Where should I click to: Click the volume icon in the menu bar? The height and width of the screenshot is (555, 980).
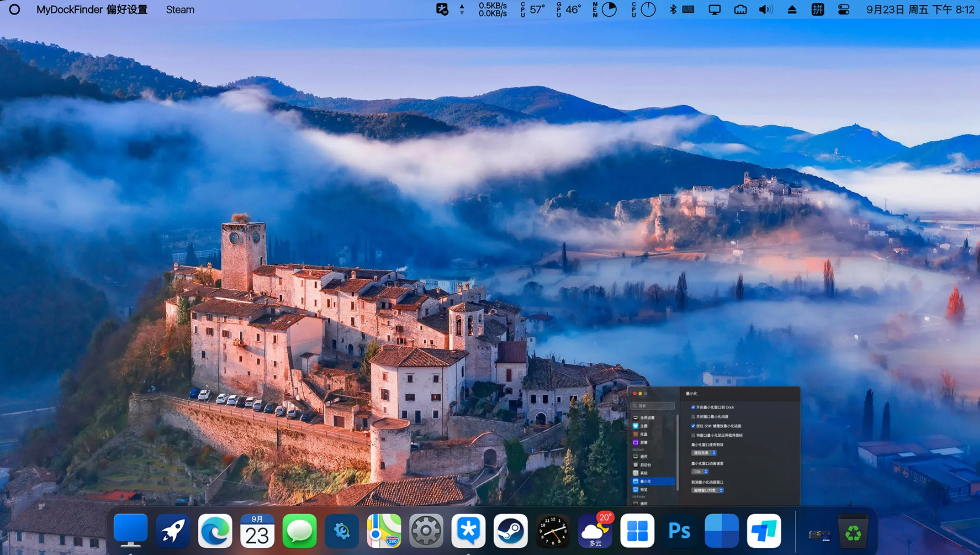coord(765,9)
